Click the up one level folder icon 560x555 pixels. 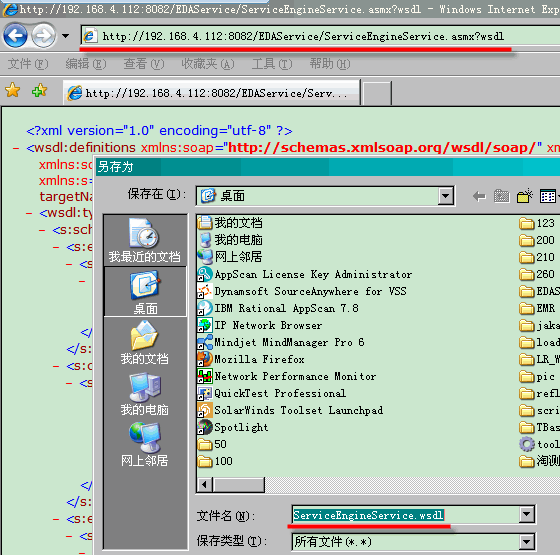point(501,196)
